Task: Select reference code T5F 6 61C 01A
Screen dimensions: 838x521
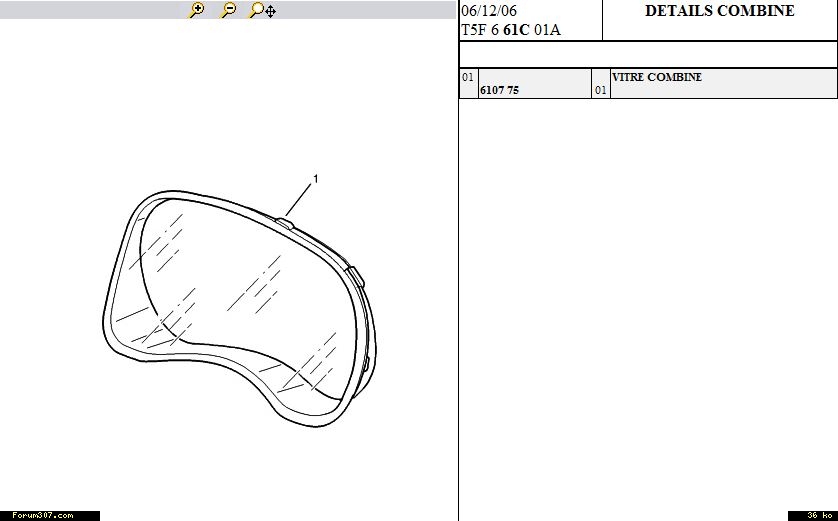Action: tap(510, 30)
